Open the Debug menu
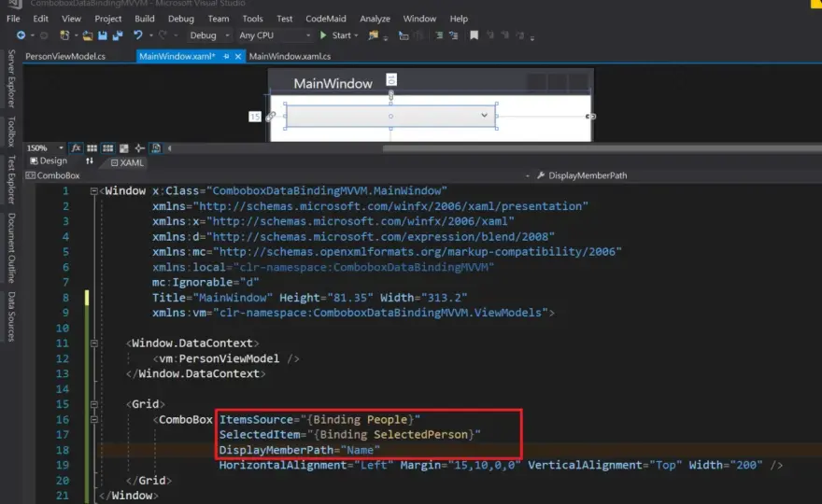822x504 pixels. (181, 19)
